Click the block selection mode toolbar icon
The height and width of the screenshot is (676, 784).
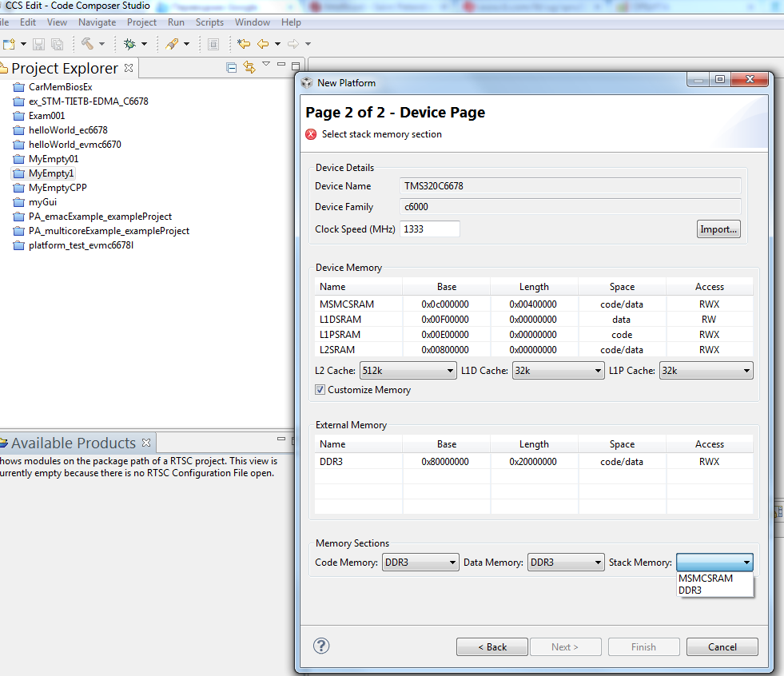[213, 44]
